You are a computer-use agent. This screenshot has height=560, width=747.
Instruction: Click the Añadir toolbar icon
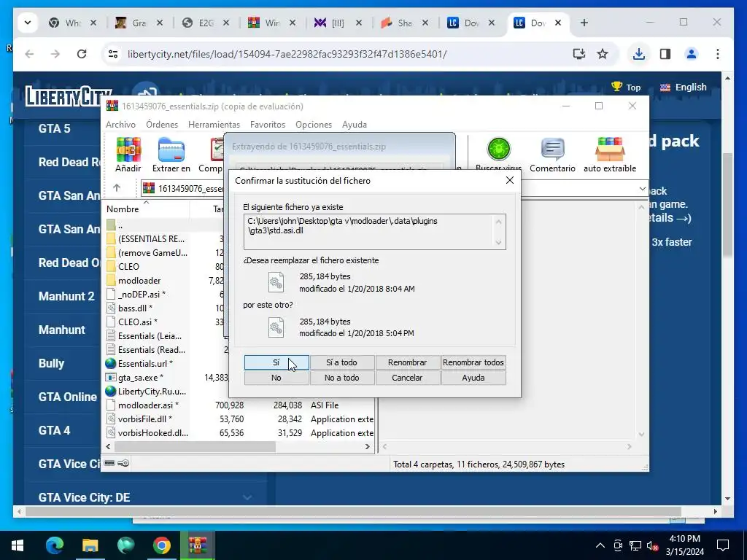[x=128, y=155]
